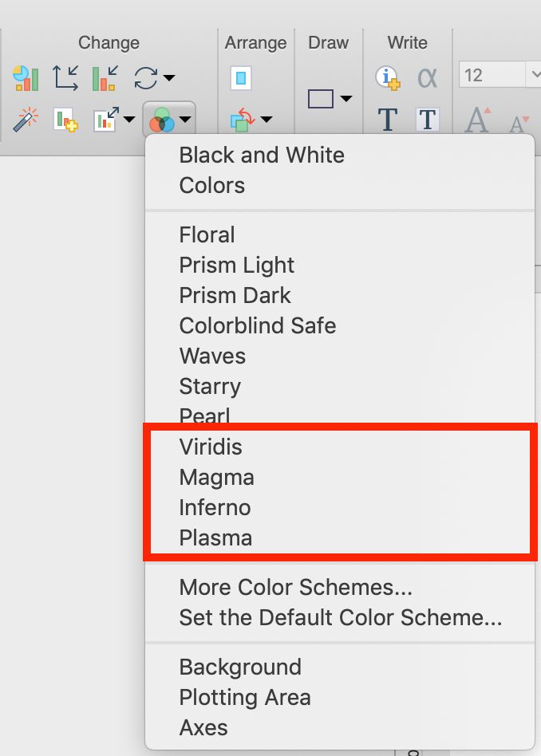Screen dimensions: 541x756
Task: Click Set the Default Color Scheme
Action: (341, 617)
